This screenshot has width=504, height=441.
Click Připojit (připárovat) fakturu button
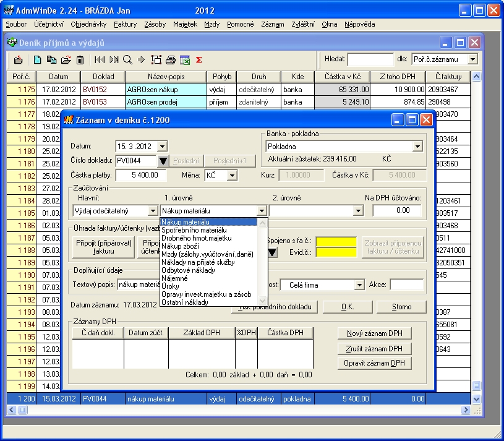103,247
